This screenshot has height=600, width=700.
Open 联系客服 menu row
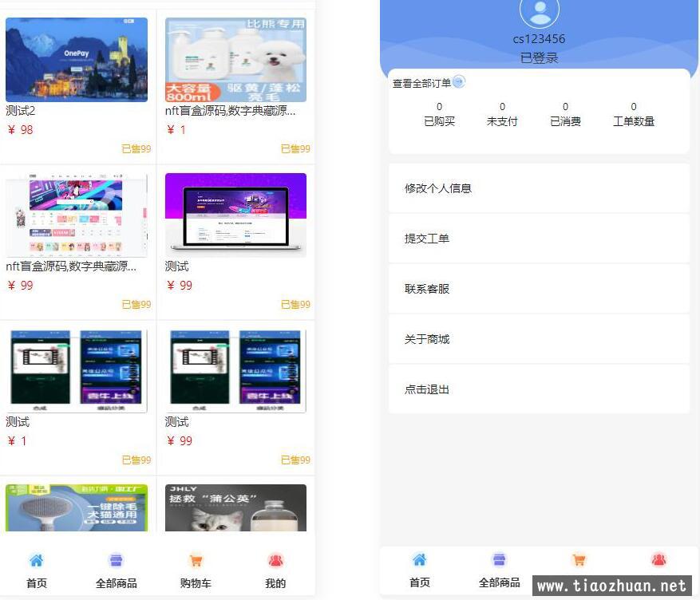pyautogui.click(x=539, y=289)
